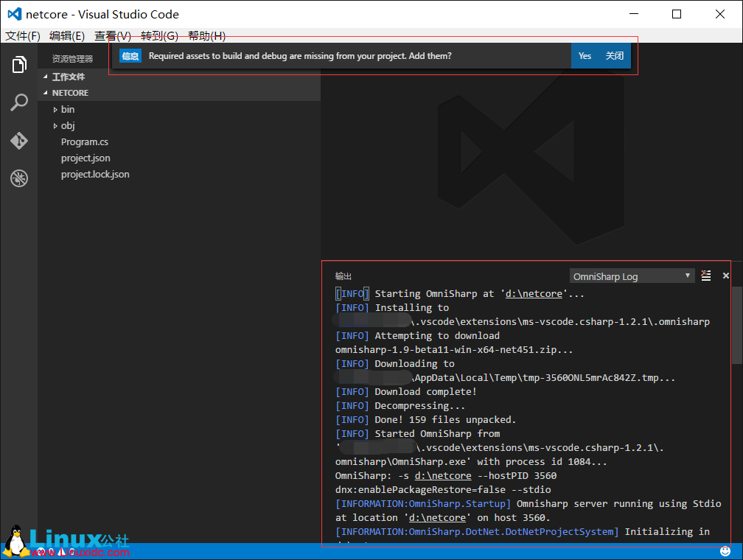This screenshot has height=560, width=743.
Task: Expand the bin folder
Action: (x=55, y=110)
